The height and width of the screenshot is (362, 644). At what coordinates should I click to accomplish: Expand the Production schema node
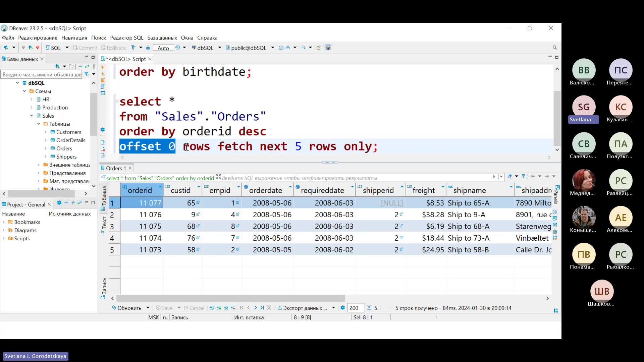(x=32, y=108)
